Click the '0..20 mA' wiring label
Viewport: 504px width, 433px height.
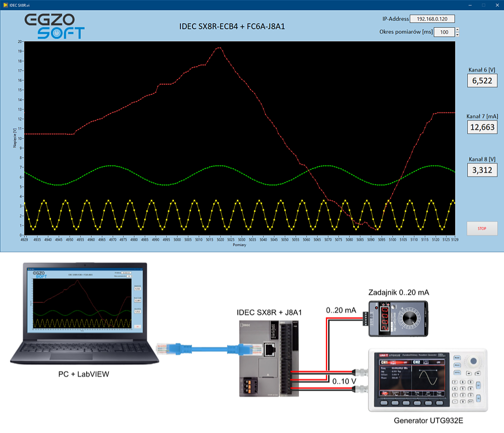click(341, 310)
